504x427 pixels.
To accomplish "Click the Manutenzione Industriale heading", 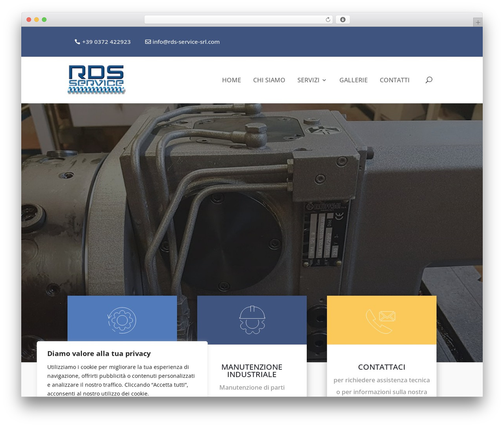I will 252,371.
